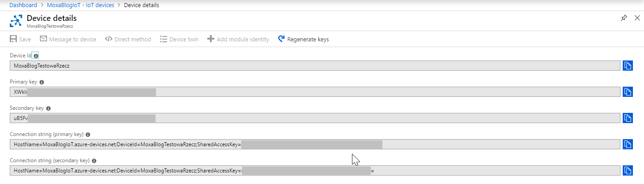Open Direct method from toolbar

(128, 39)
